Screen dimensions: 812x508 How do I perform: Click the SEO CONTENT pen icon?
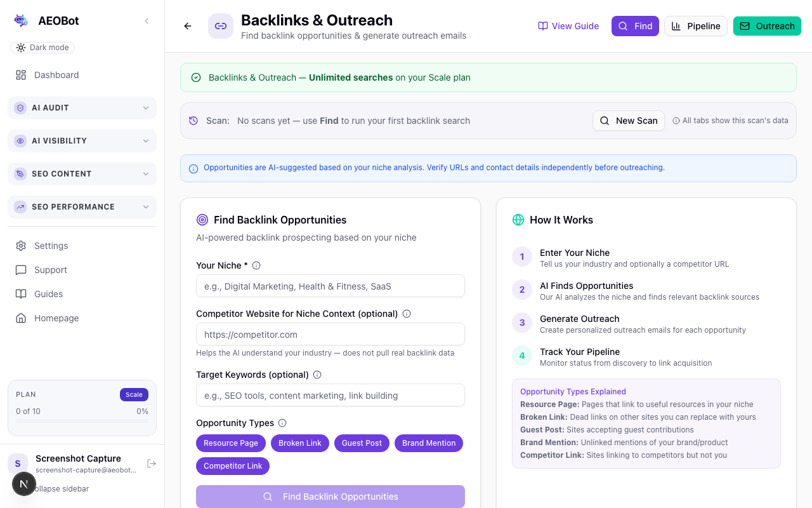(20, 174)
